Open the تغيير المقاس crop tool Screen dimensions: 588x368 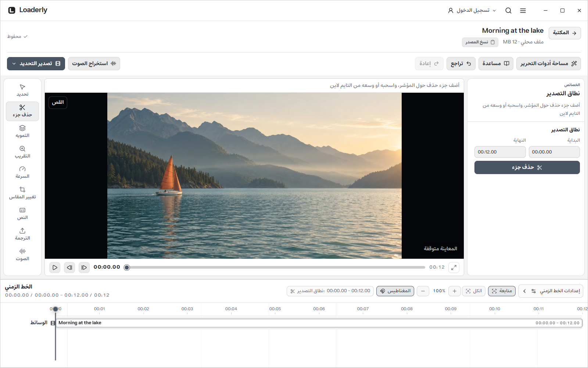(x=22, y=193)
